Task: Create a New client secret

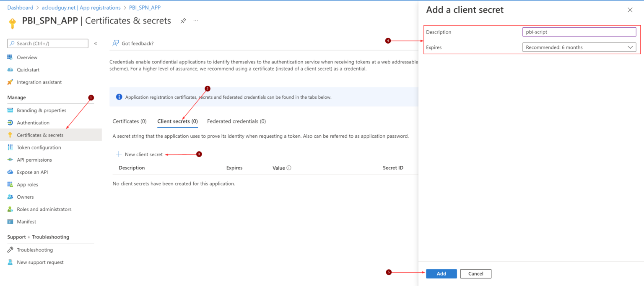Action: tap(139, 154)
